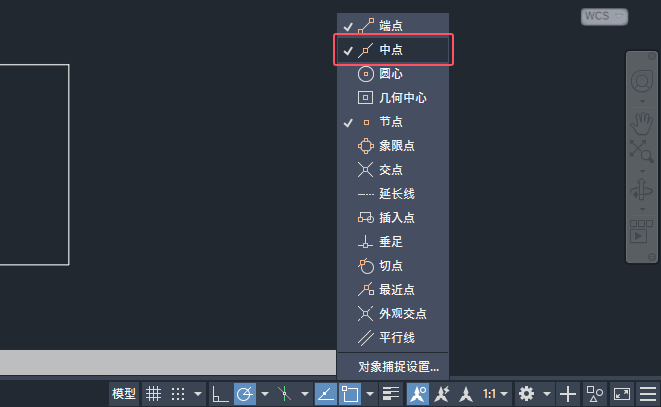Open the status bar customization menu

[x=648, y=394]
